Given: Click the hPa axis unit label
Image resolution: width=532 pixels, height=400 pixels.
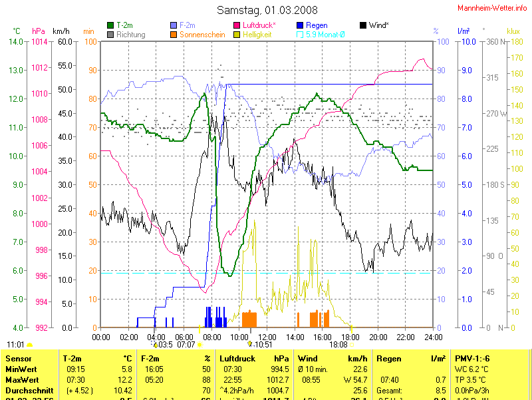Looking at the screenshot, I should (x=39, y=31).
